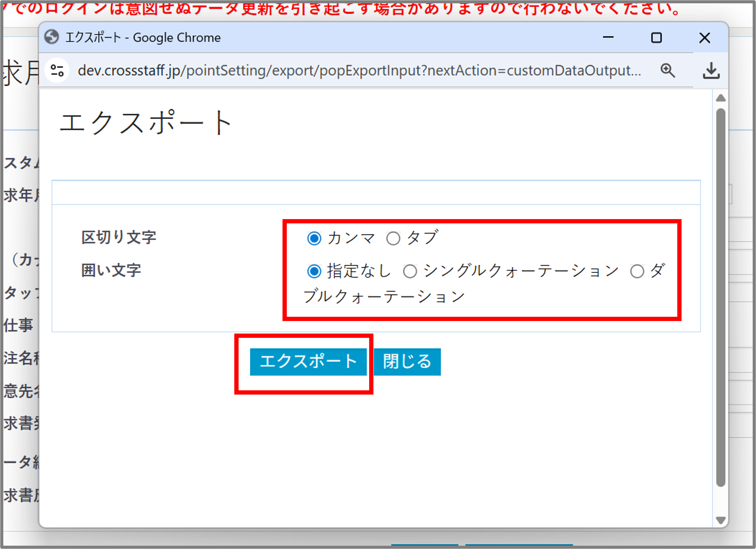The height and width of the screenshot is (549, 756).
Task: Maximize the エクスポート popup window
Action: pyautogui.click(x=656, y=37)
